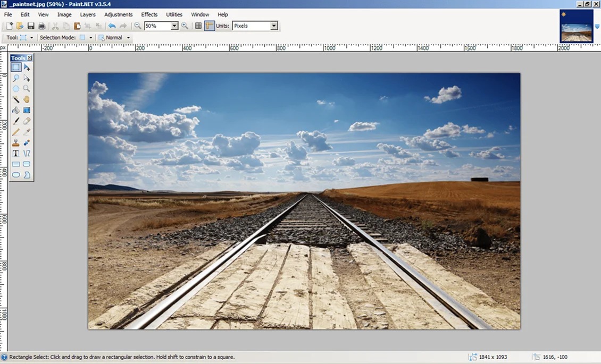Open the Window menu

pyautogui.click(x=200, y=14)
